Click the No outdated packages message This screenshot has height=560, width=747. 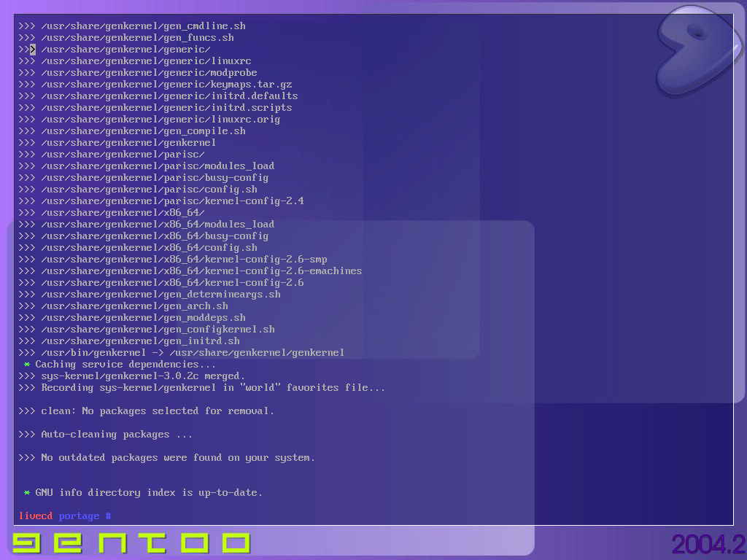point(167,458)
